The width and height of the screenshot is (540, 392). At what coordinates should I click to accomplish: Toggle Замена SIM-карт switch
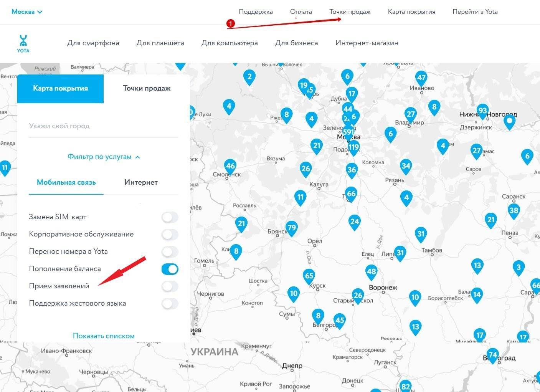pyautogui.click(x=170, y=217)
